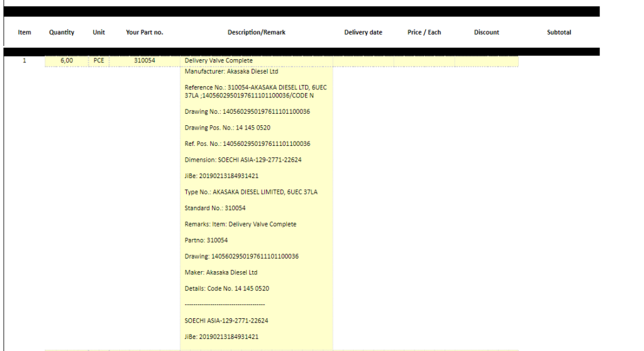Screen dimensions: 644x351
Task: Click the Quantity column header
Action: (62, 33)
